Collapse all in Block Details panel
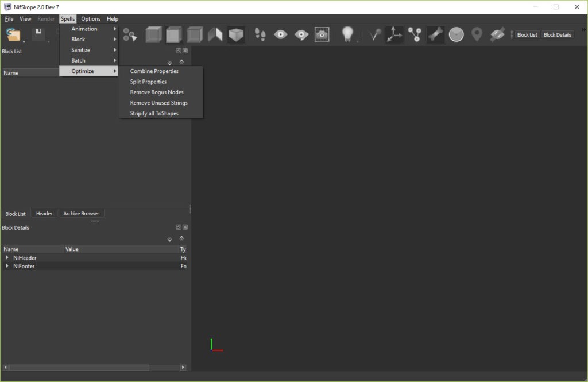 pos(181,238)
